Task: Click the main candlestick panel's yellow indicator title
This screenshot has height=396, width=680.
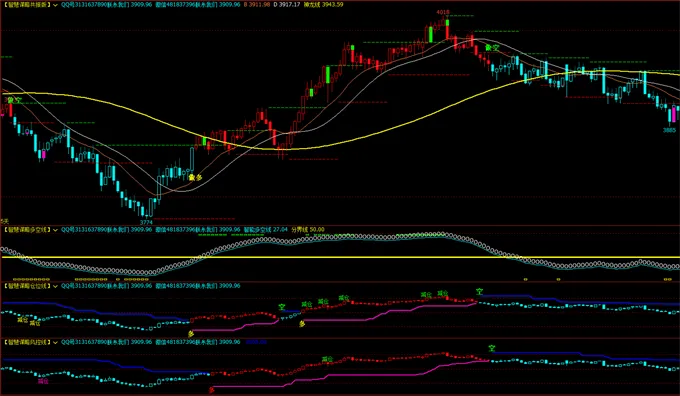Action: pos(26,5)
